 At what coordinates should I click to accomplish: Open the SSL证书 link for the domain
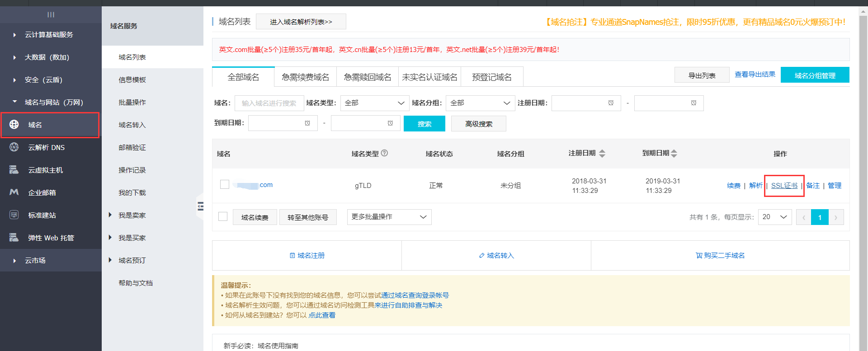784,186
